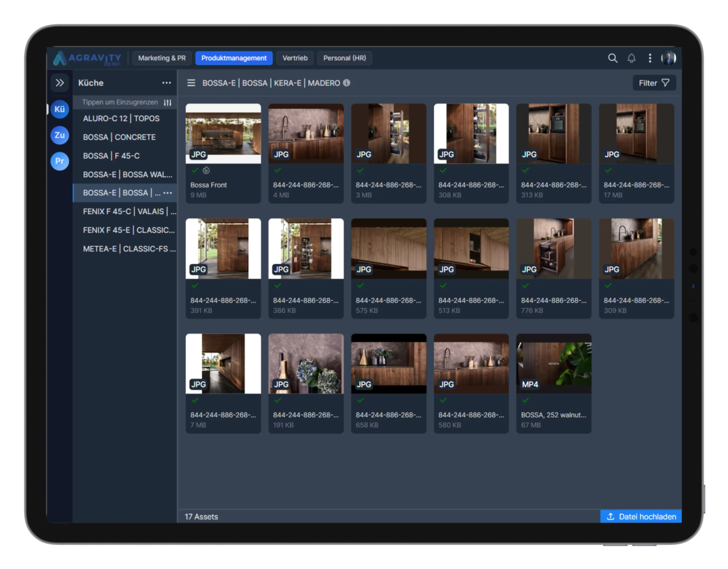Click the processing status icon on Bossa Front
728x569 pixels.
pos(206,170)
